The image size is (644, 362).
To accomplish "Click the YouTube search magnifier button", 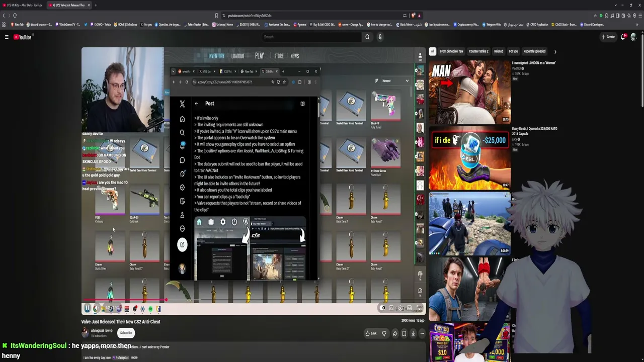I will click(x=367, y=37).
